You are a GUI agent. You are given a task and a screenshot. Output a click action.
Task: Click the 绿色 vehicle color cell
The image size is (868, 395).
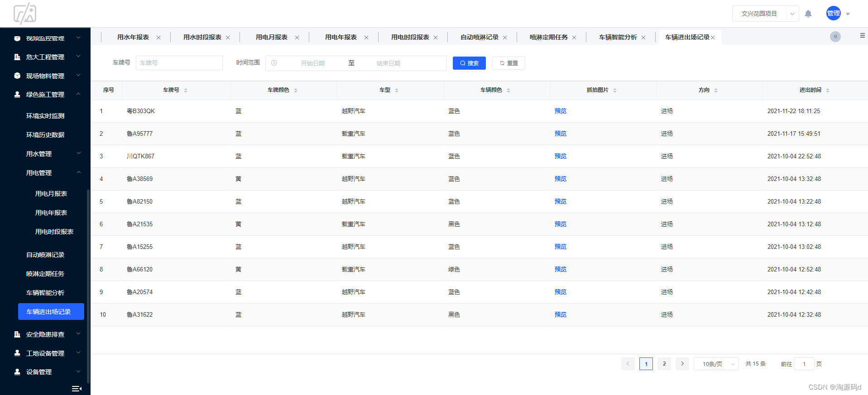[x=454, y=269]
